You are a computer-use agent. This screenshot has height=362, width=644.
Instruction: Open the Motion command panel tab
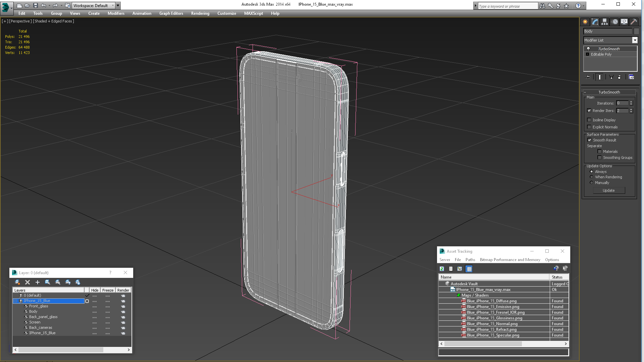tap(614, 22)
